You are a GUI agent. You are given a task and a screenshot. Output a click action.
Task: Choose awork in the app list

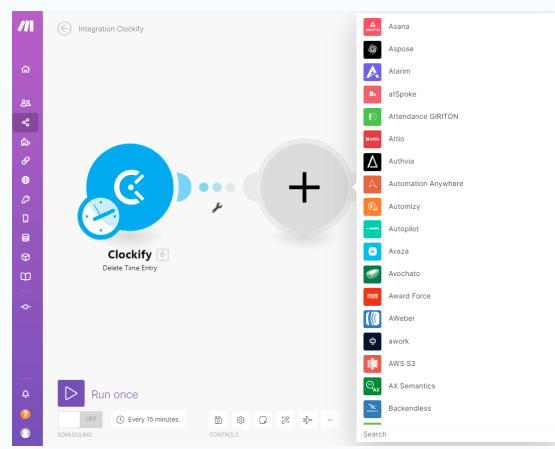(x=457, y=341)
